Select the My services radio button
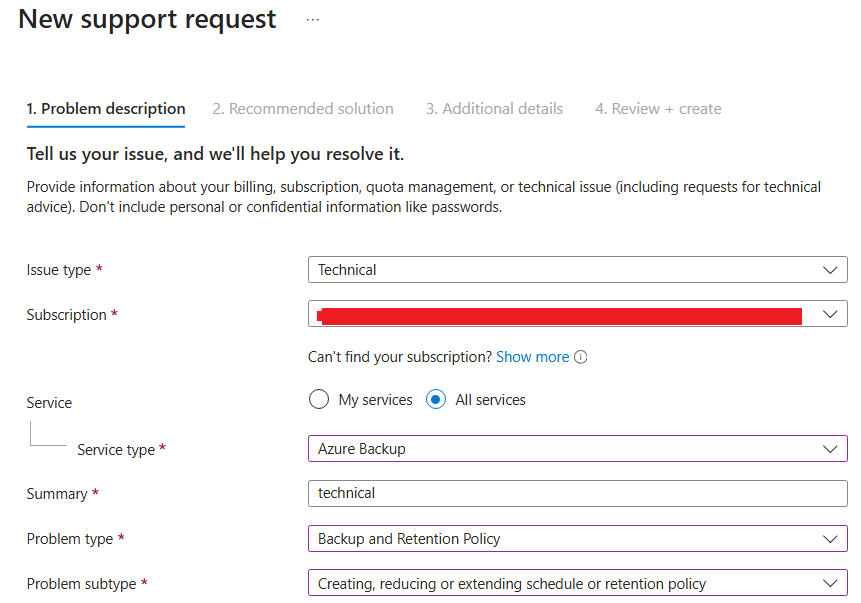The image size is (861, 603). (319, 399)
